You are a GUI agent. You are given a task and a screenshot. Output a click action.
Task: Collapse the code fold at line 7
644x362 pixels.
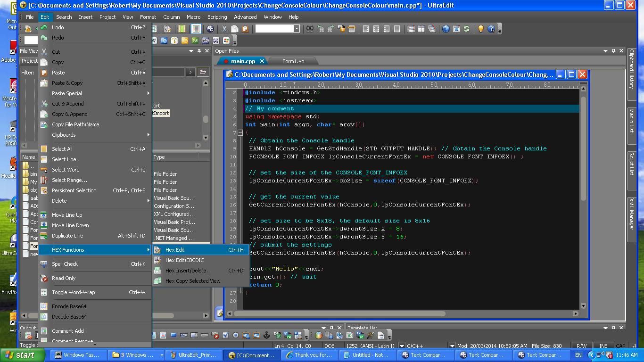coord(240,133)
